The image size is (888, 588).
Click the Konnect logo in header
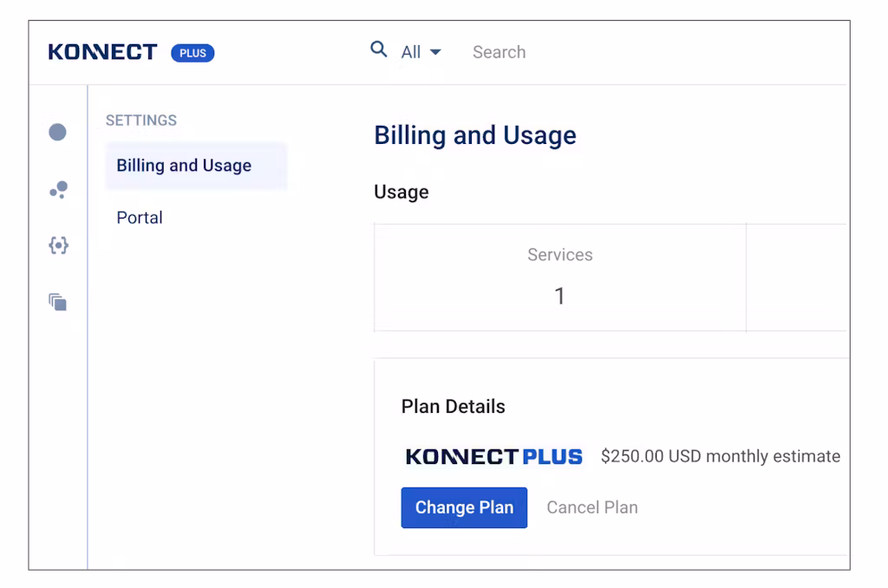point(102,52)
